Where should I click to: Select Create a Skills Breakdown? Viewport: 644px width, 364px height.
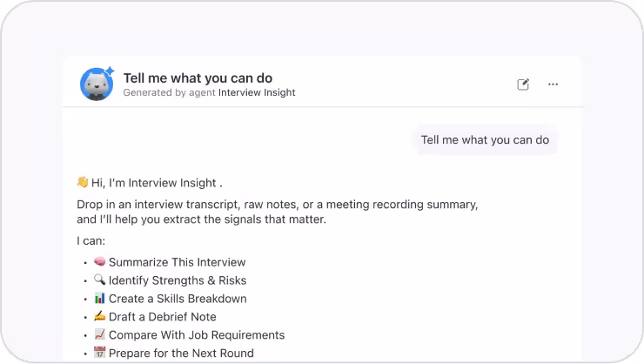click(x=178, y=299)
